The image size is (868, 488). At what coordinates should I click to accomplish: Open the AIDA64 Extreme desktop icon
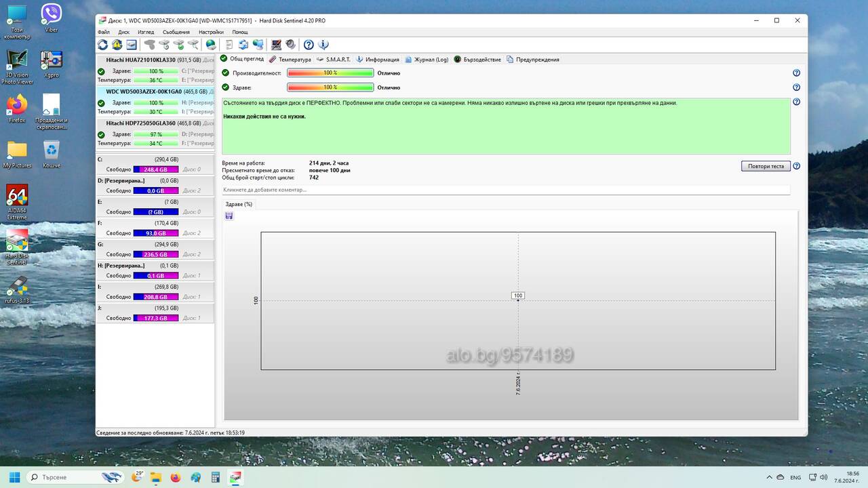click(17, 202)
